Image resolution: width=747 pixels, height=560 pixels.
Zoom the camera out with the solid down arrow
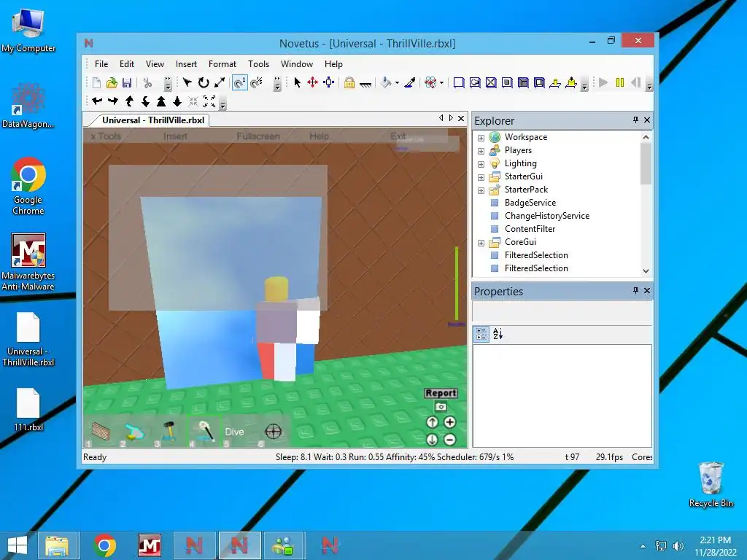click(177, 101)
